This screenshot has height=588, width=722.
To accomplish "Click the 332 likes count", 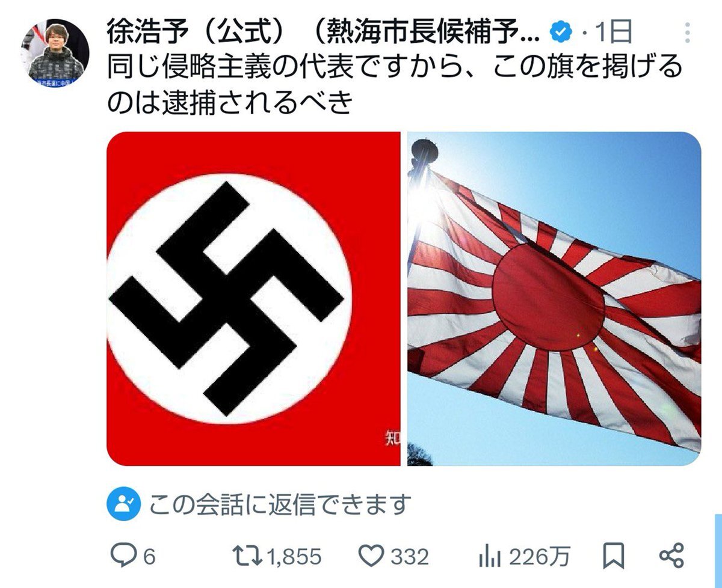I will (x=410, y=557).
